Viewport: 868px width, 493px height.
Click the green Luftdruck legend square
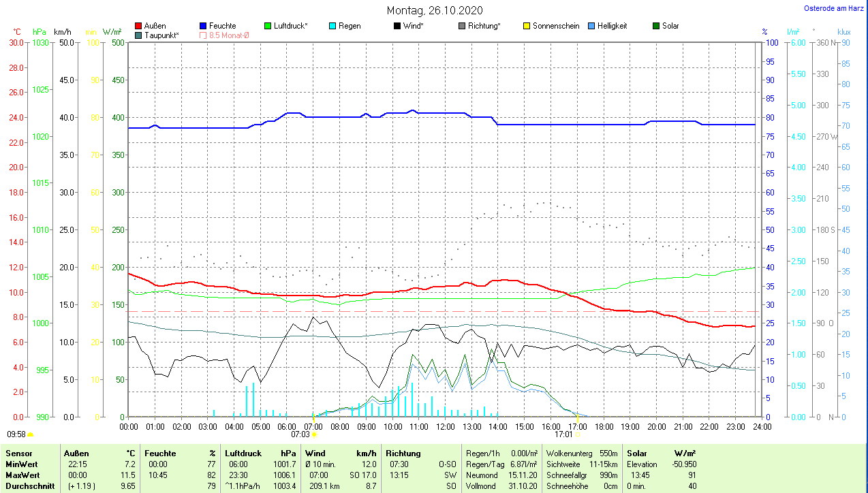(x=268, y=26)
